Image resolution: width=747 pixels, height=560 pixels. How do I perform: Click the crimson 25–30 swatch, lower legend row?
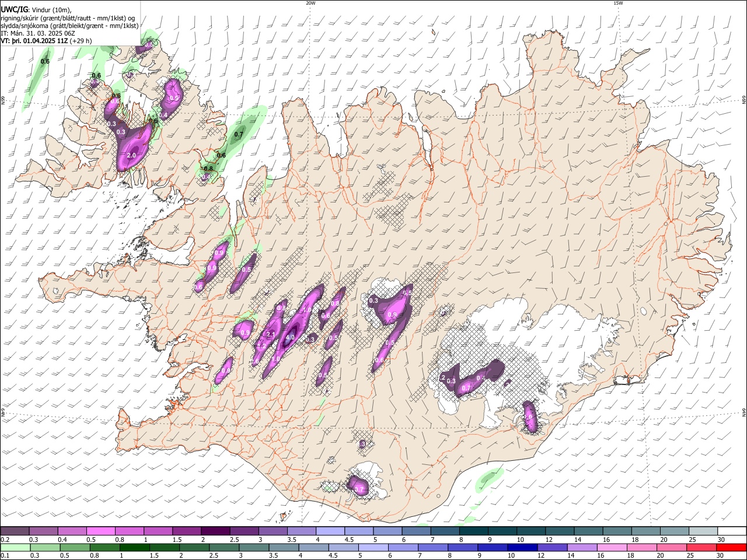coord(702,547)
